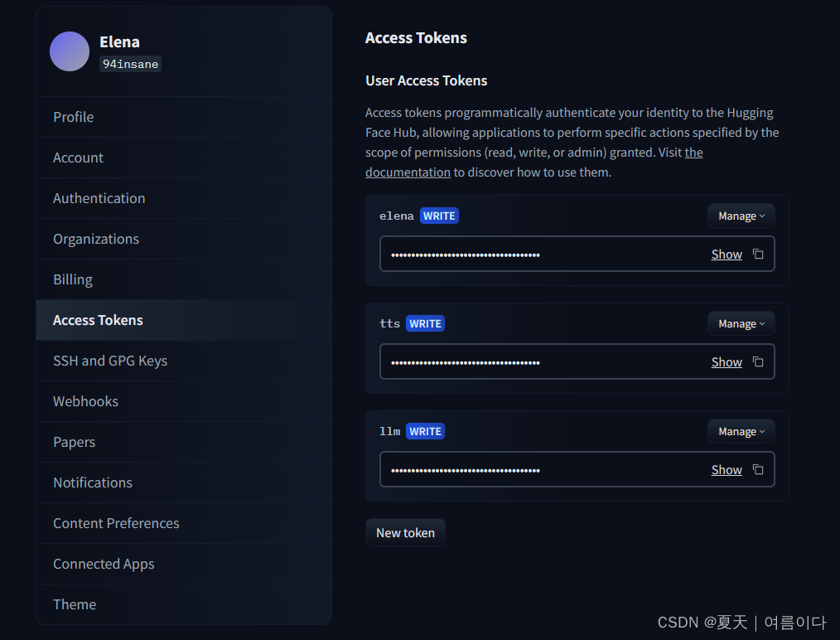
Task: Go to Organizations page
Action: pyautogui.click(x=184, y=239)
